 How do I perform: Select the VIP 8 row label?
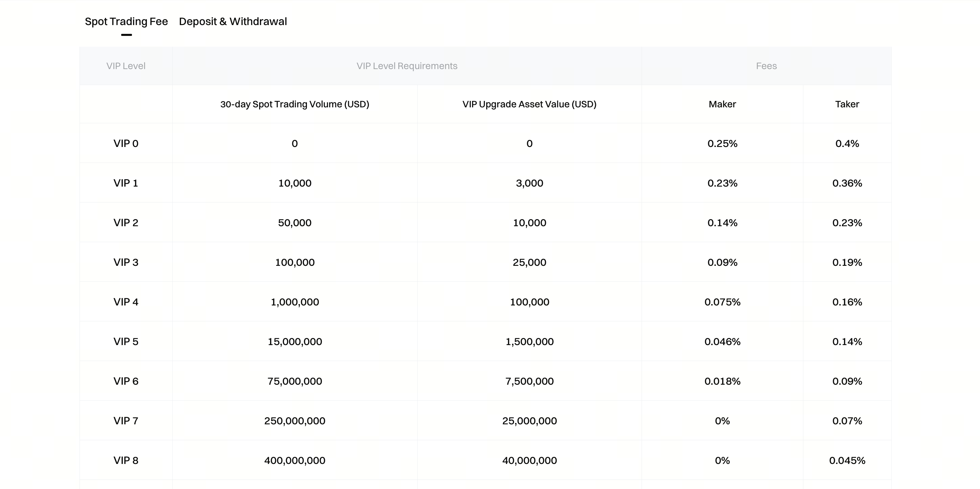tap(126, 461)
